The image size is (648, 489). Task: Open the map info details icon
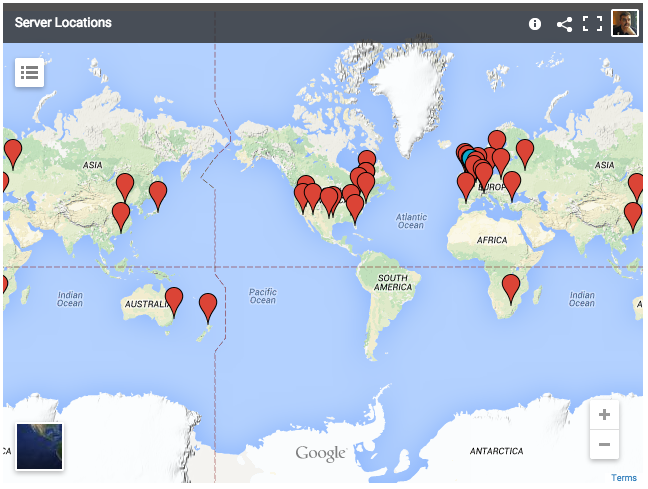[x=535, y=23]
